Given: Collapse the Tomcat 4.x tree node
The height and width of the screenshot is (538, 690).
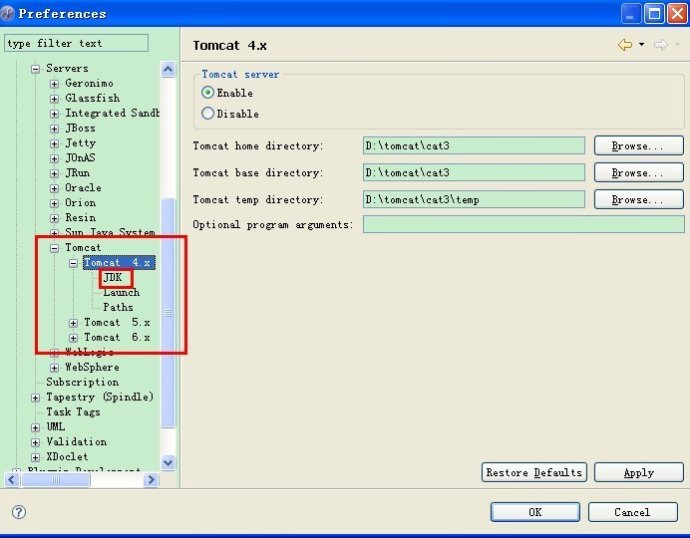Looking at the screenshot, I should point(74,263).
